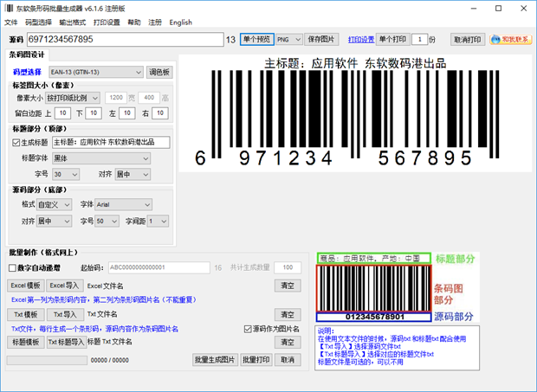Open the 格式 自定义 dropdown
537x392 pixels.
[x=54, y=205]
